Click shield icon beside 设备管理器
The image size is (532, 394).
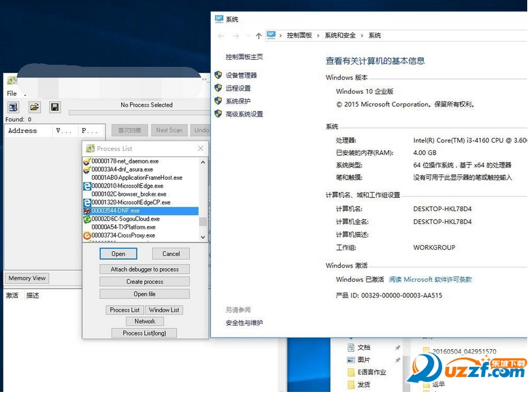tap(218, 75)
